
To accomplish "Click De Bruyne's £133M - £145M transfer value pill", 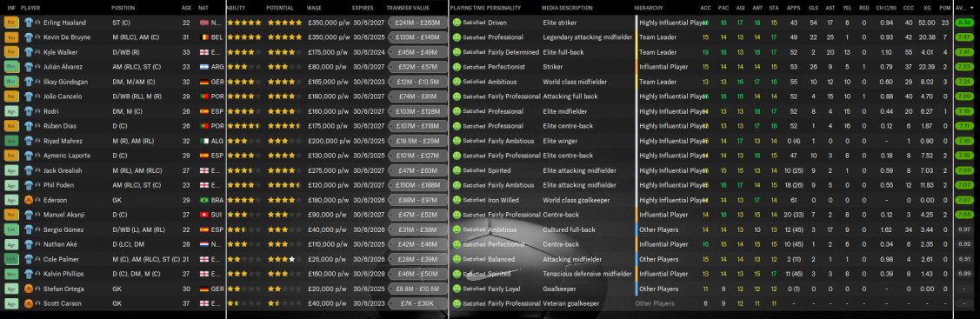I will click(417, 37).
